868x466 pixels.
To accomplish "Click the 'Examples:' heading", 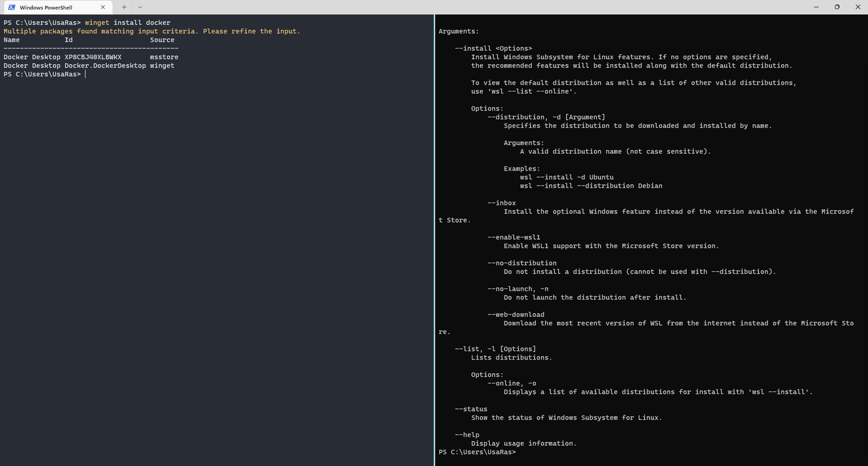I will tap(522, 169).
